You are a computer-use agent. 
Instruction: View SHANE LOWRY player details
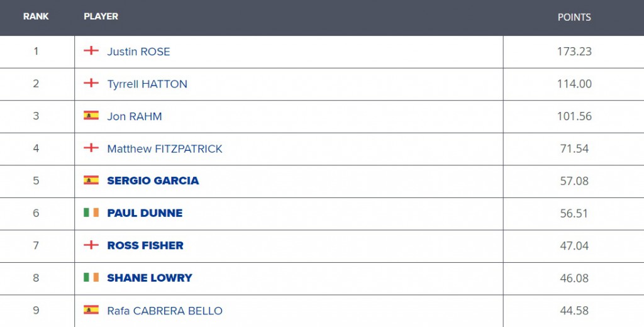pos(150,278)
